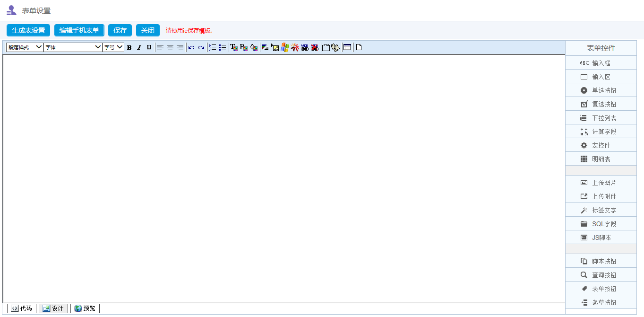The width and height of the screenshot is (644, 317).
Task: Click the undo arrow icon
Action: 191,47
